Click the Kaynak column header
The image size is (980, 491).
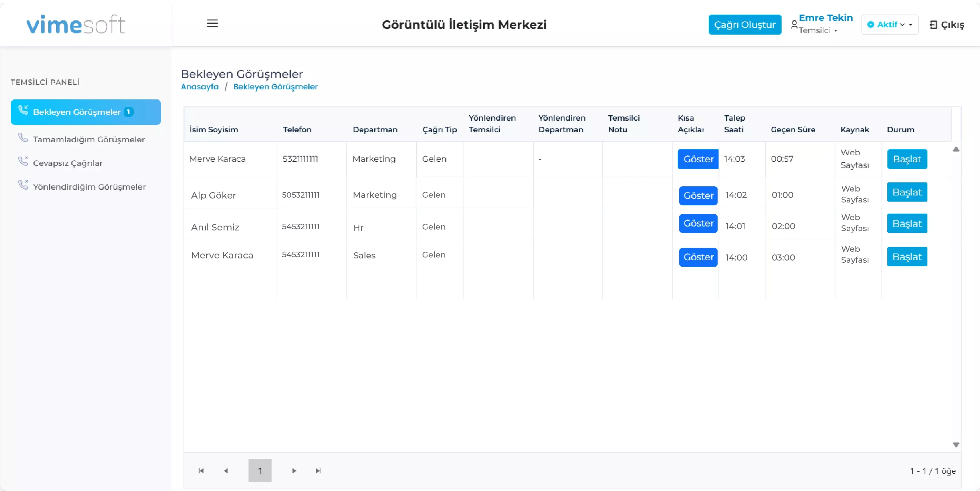855,130
